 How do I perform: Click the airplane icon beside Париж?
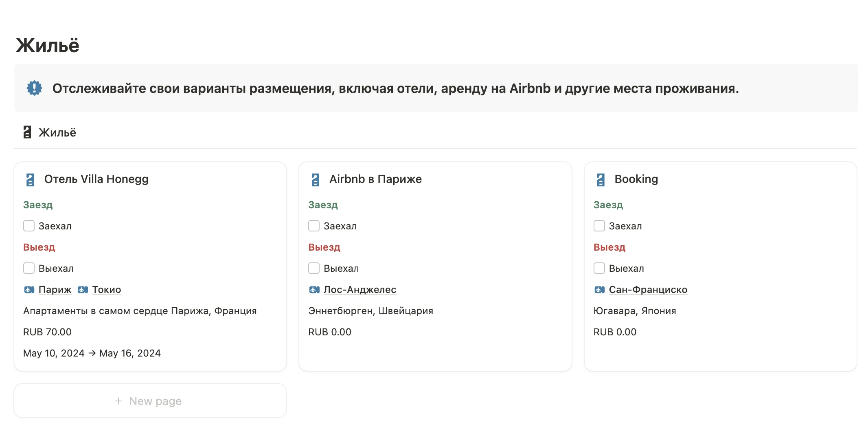(x=29, y=290)
